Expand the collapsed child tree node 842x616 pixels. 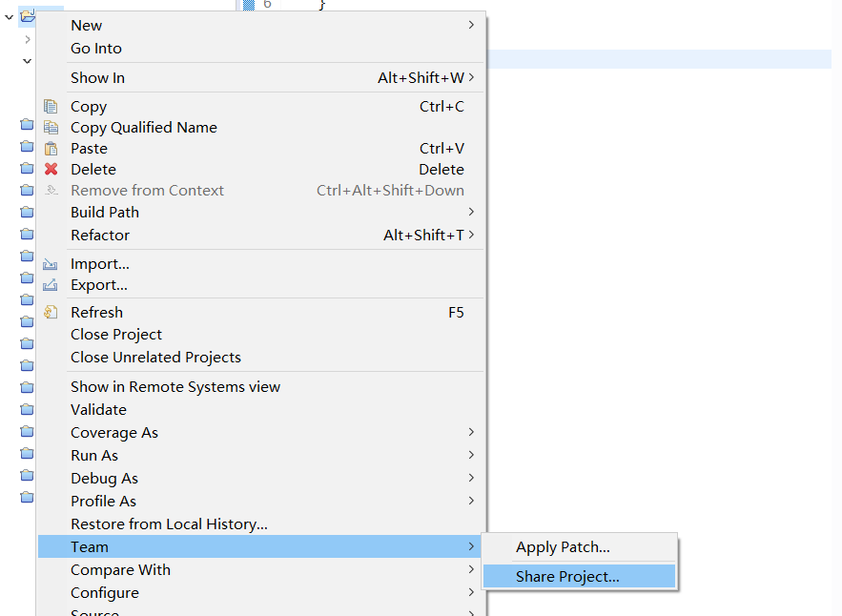click(28, 39)
